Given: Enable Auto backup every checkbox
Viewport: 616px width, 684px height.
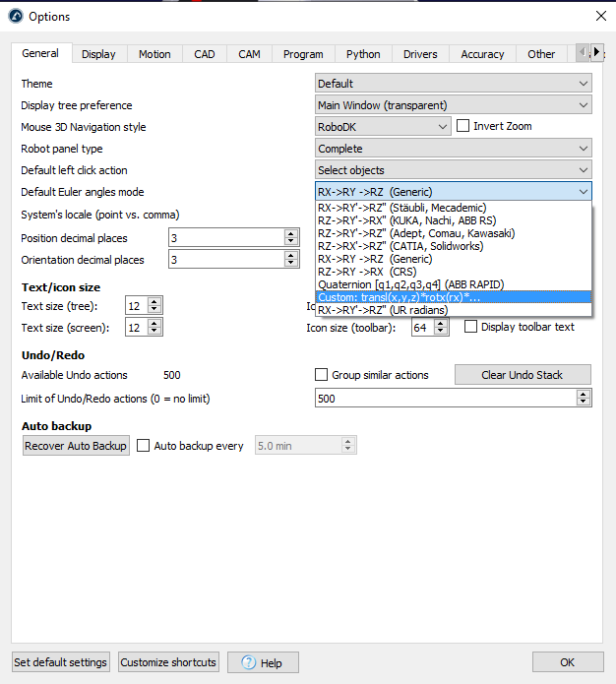Looking at the screenshot, I should pos(144,446).
